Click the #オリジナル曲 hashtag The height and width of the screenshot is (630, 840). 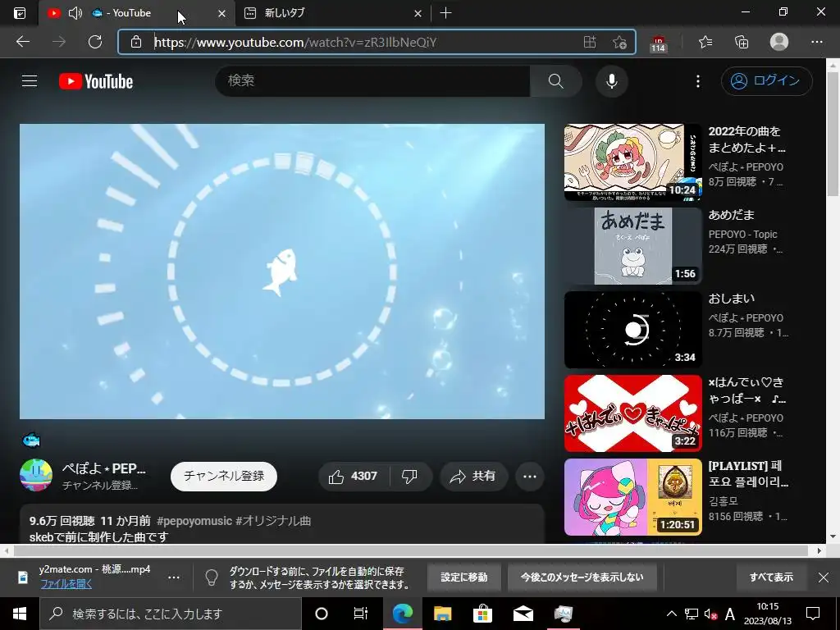point(273,521)
